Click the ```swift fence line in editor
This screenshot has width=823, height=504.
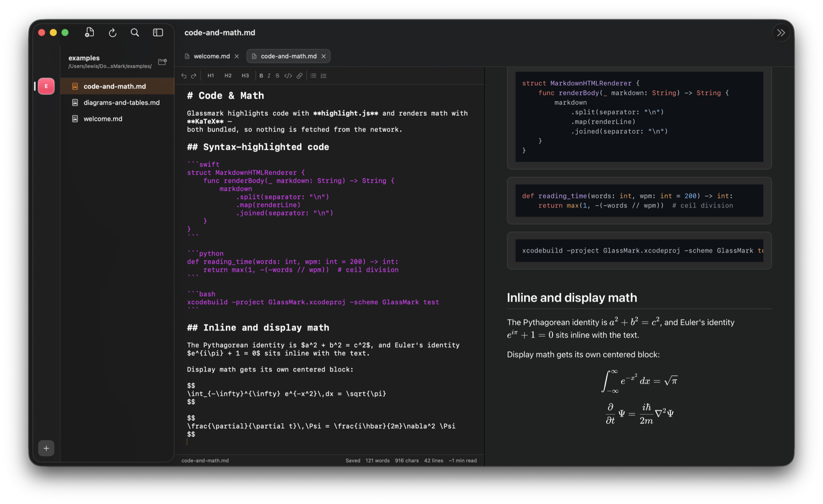tap(203, 165)
